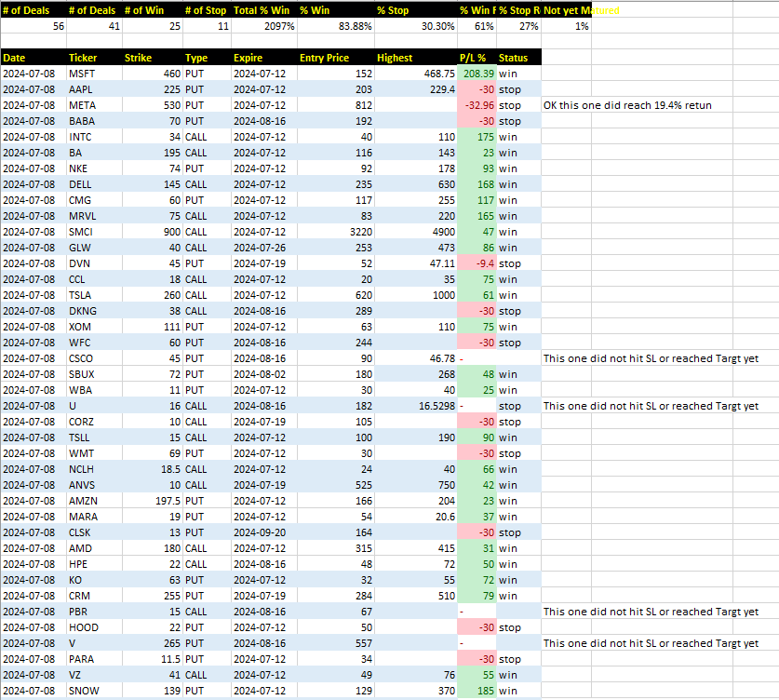Click the V row note text
Viewport: 779px width, 700px height.
pos(651,643)
